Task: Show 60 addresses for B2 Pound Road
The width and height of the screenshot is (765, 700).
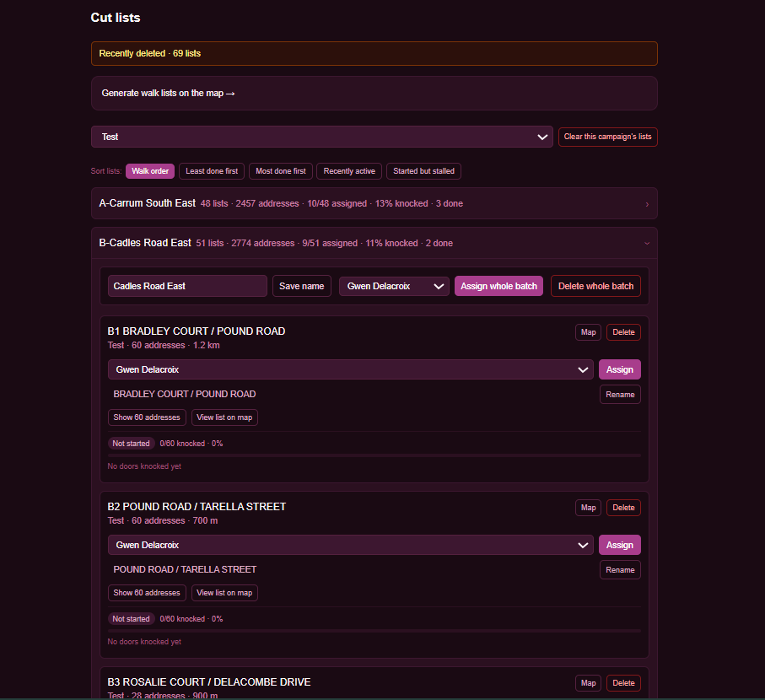Action: coord(147,593)
